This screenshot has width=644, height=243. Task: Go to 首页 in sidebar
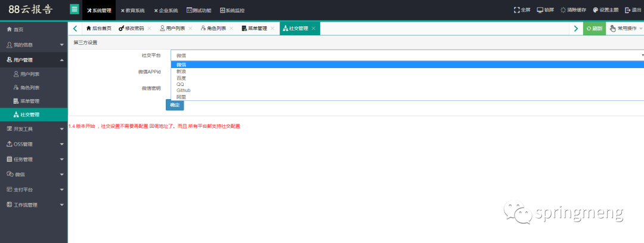tap(33, 30)
